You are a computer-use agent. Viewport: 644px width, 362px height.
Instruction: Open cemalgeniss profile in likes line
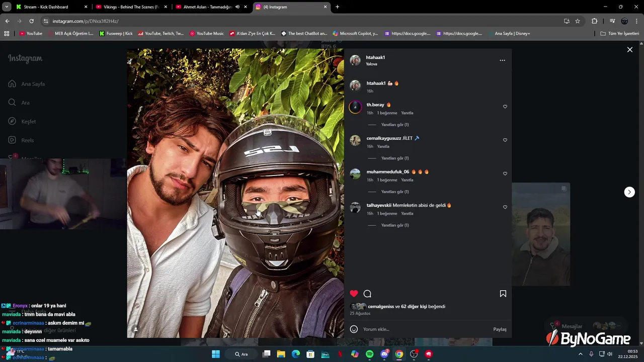381,307
